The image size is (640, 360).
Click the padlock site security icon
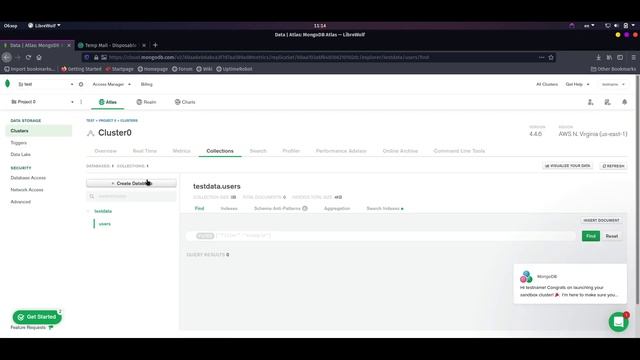point(96,58)
